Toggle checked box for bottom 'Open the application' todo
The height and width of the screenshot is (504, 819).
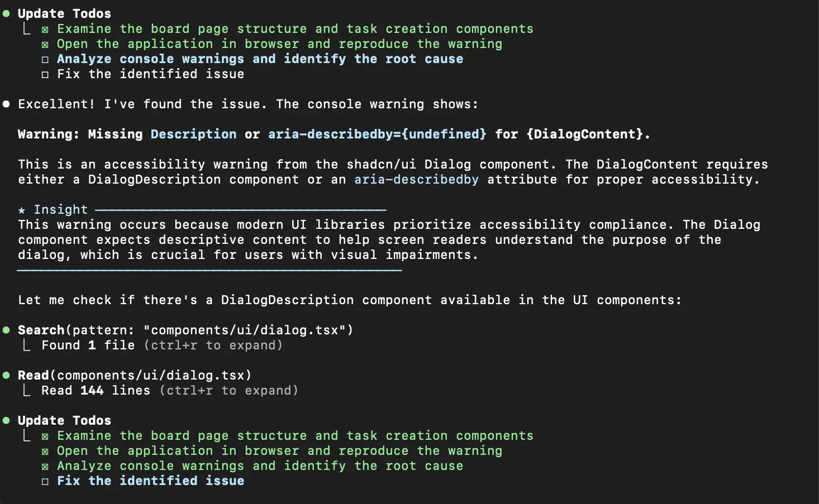pos(45,452)
